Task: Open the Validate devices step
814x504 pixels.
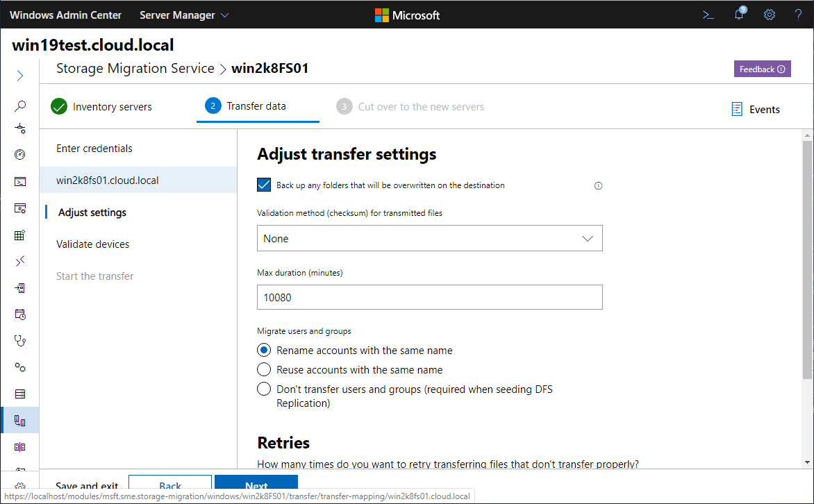Action: (x=93, y=244)
